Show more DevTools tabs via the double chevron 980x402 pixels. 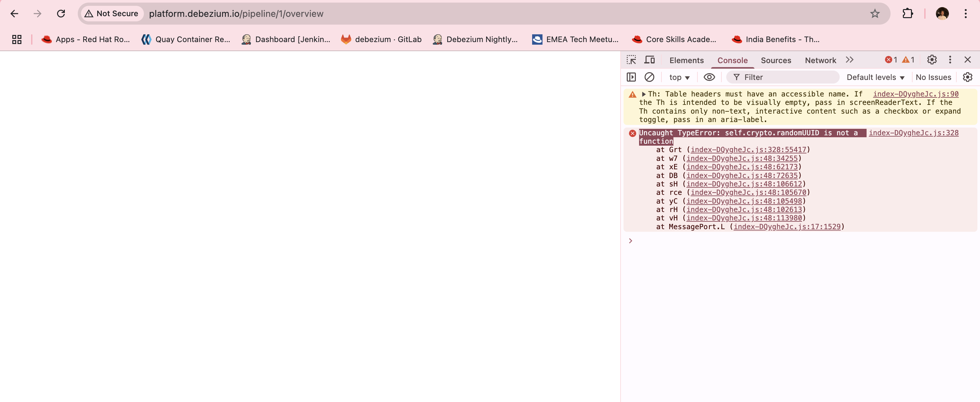pos(849,60)
